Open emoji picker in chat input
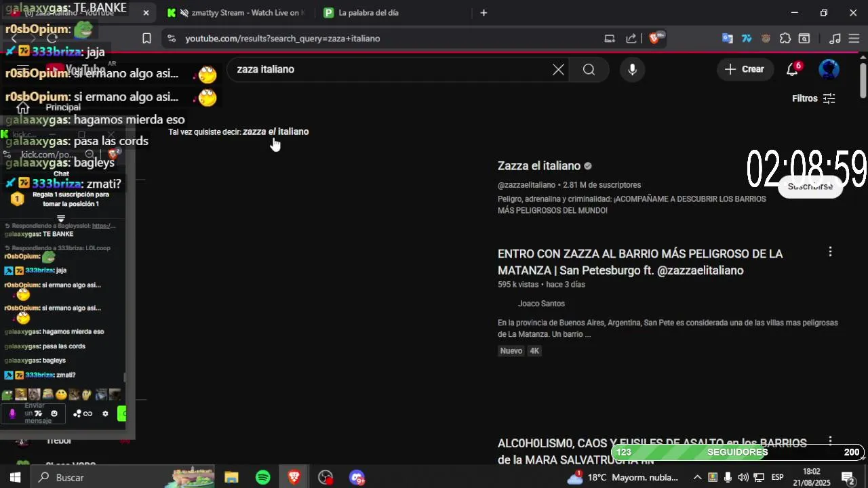 pos(54,413)
